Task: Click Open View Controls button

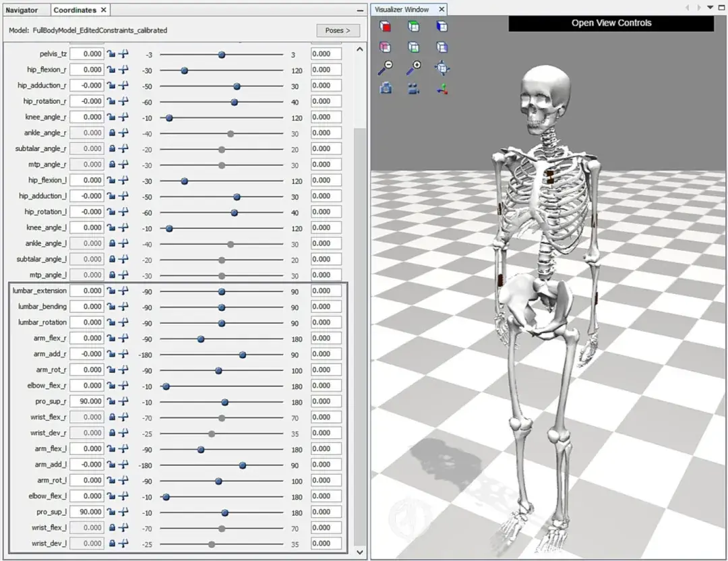Action: 611,23
